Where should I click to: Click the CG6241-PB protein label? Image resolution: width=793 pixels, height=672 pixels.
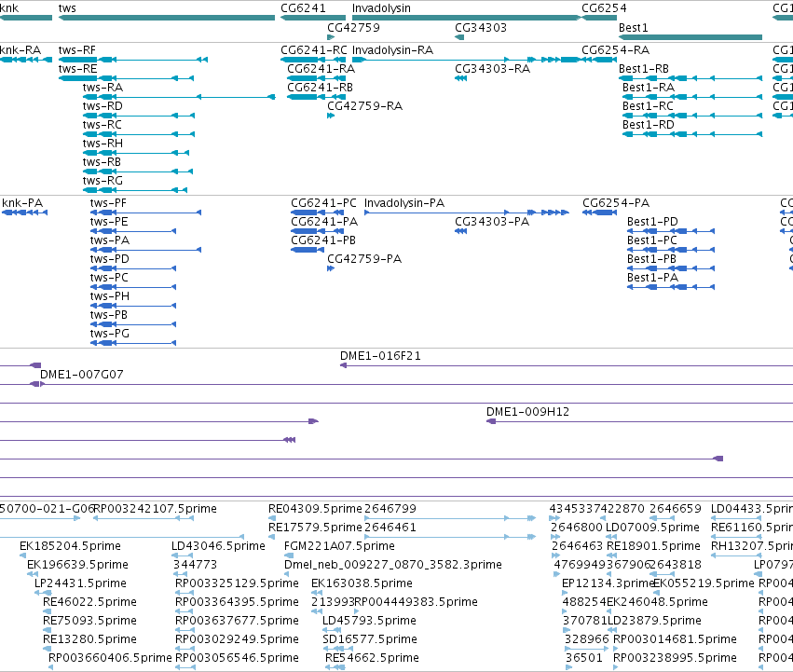click(323, 240)
